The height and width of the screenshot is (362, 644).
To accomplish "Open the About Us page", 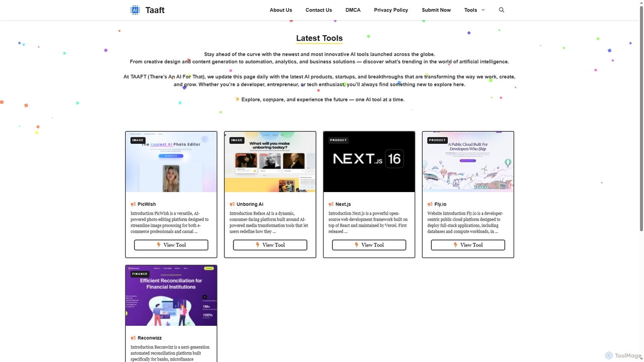I will pos(281,10).
